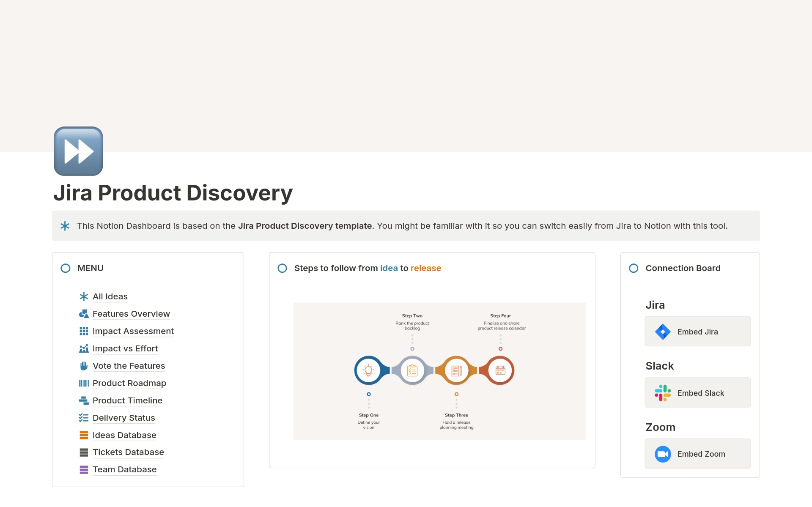This screenshot has width=812, height=507.
Task: Click the asterisk icon beside All Ideas
Action: (x=84, y=296)
